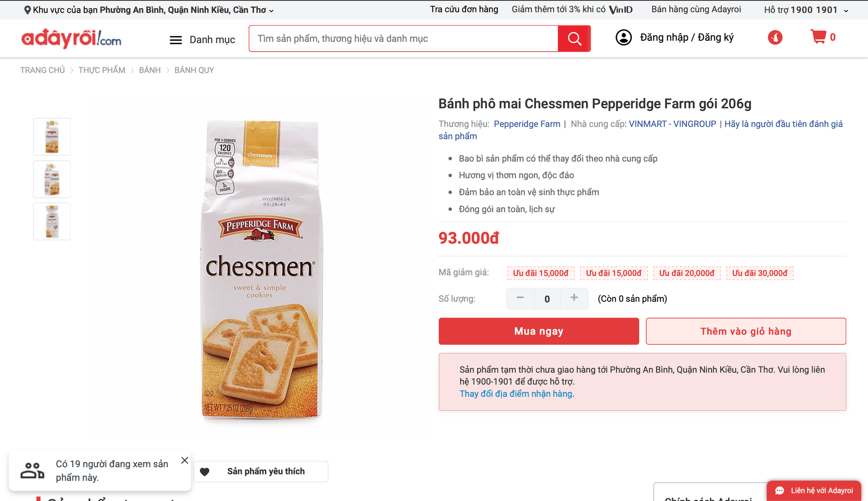Expand the Khu vực của bạn location dropdown

point(272,10)
